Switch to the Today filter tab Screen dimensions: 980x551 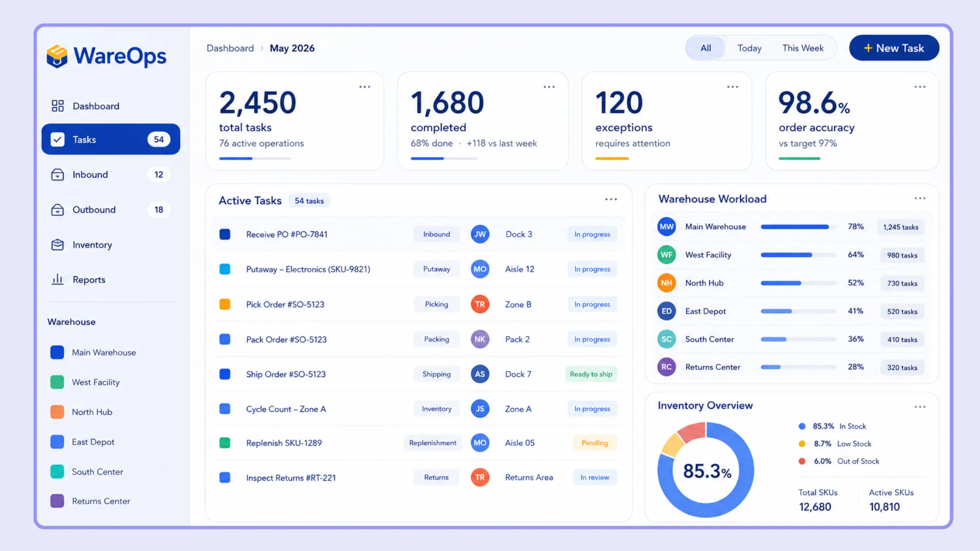click(x=749, y=48)
